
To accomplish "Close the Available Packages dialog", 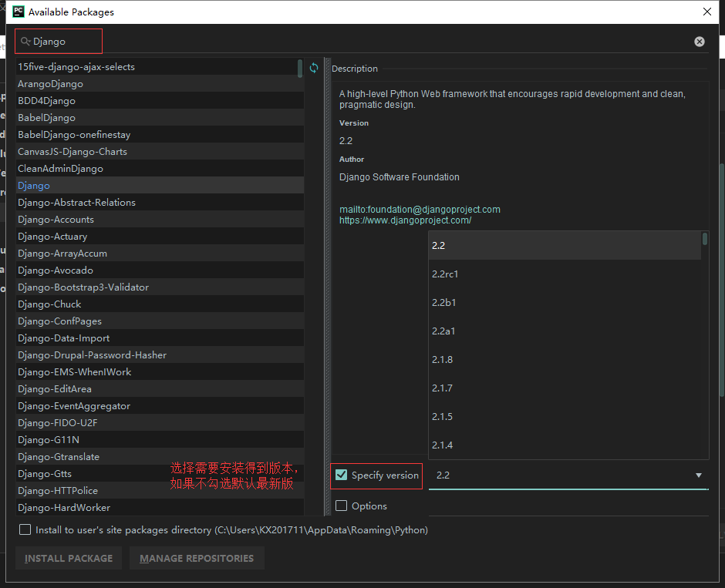I will (707, 12).
